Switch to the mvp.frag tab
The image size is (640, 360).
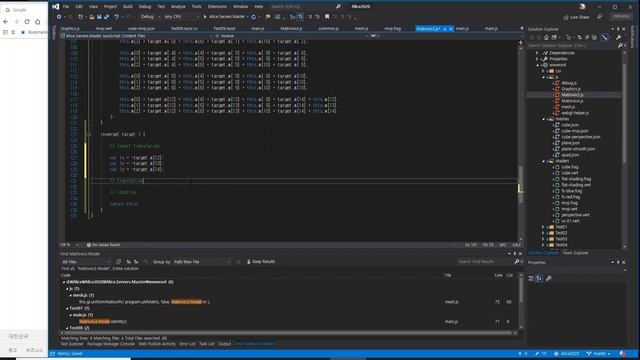coord(392,29)
